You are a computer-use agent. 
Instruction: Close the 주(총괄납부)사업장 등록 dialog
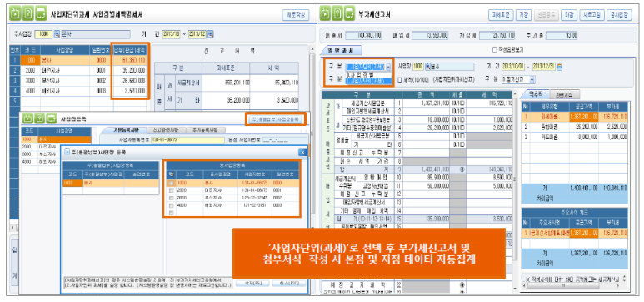[x=302, y=152]
